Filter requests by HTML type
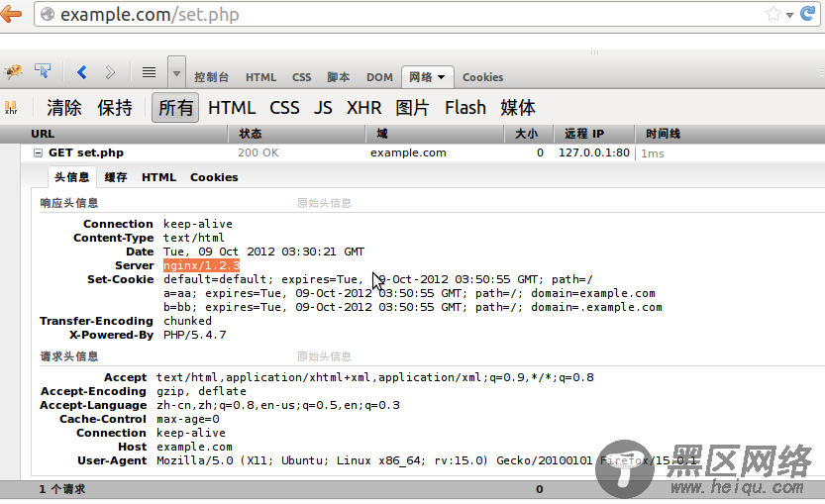The width and height of the screenshot is (825, 504). (232, 108)
